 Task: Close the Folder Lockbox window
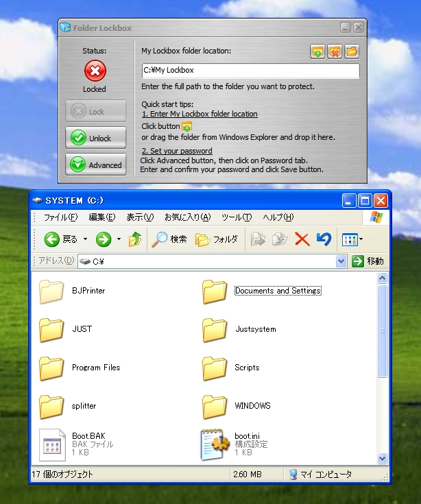pos(359,27)
